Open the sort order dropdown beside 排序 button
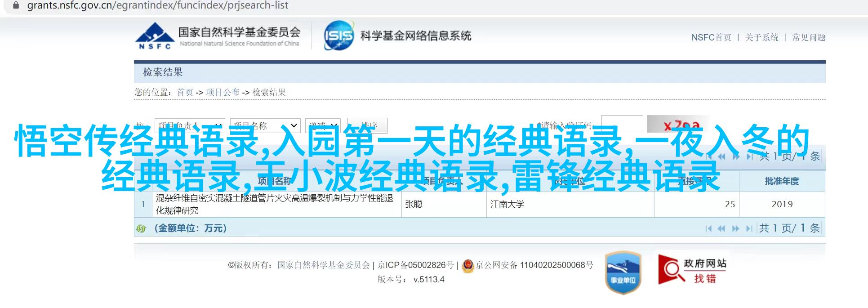The width and height of the screenshot is (868, 308). coord(323,125)
